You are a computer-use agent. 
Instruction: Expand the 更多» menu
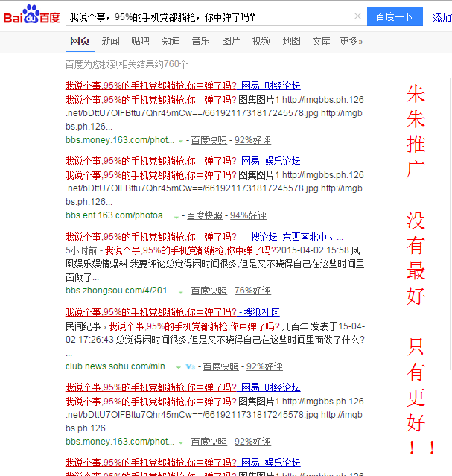tap(351, 41)
